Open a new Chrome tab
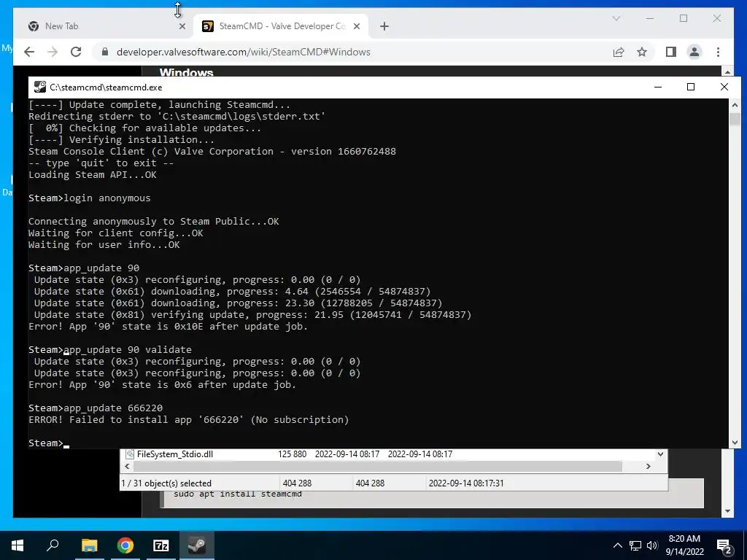Image resolution: width=747 pixels, height=560 pixels. [384, 26]
